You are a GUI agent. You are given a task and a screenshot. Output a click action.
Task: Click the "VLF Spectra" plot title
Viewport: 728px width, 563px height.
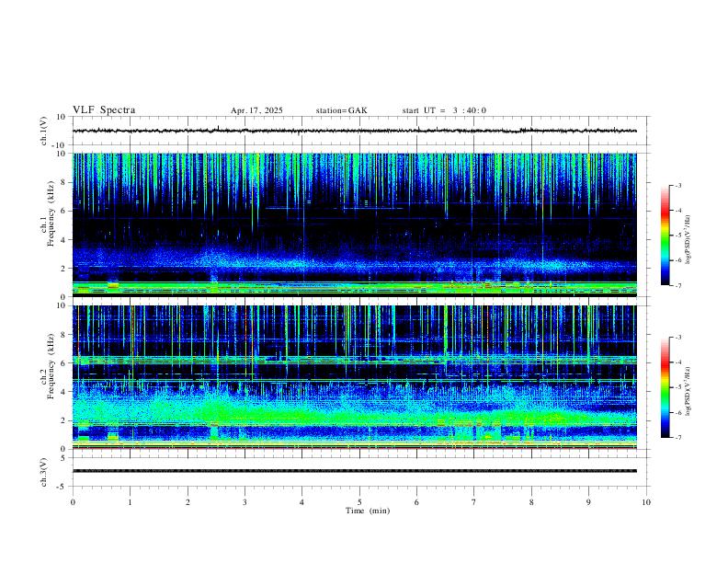click(104, 110)
